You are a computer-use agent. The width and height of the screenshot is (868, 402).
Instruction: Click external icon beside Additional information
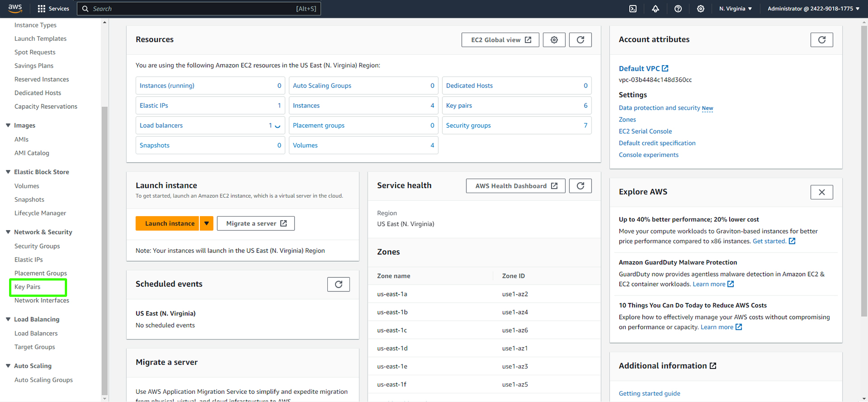(713, 366)
